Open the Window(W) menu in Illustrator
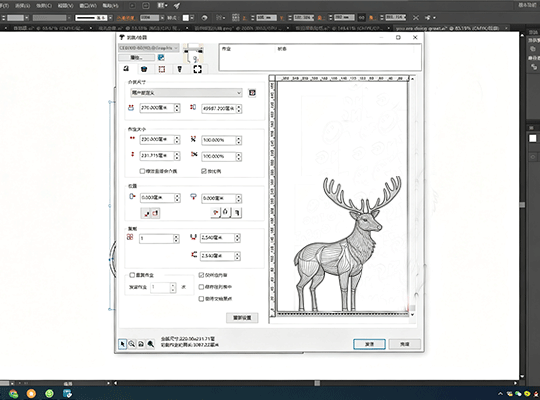 point(87,6)
